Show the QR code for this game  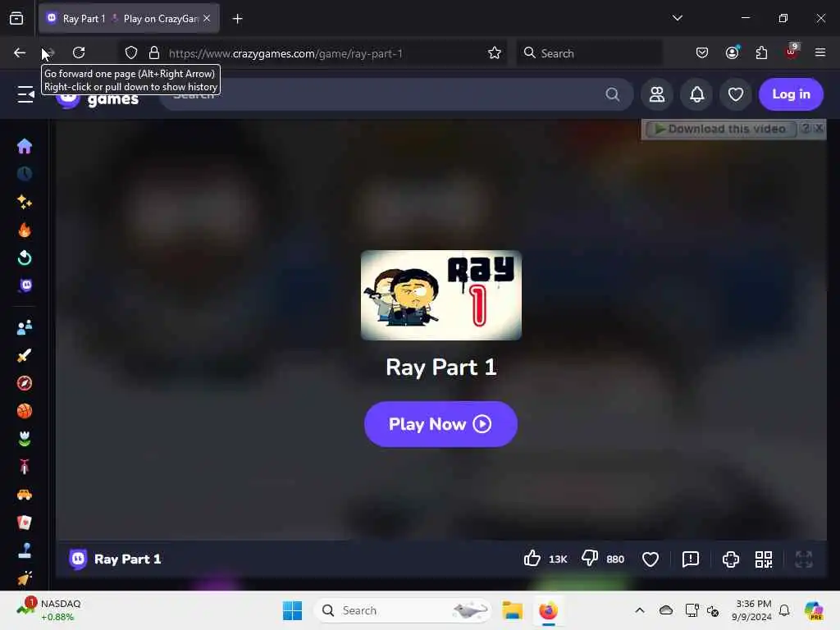(764, 559)
